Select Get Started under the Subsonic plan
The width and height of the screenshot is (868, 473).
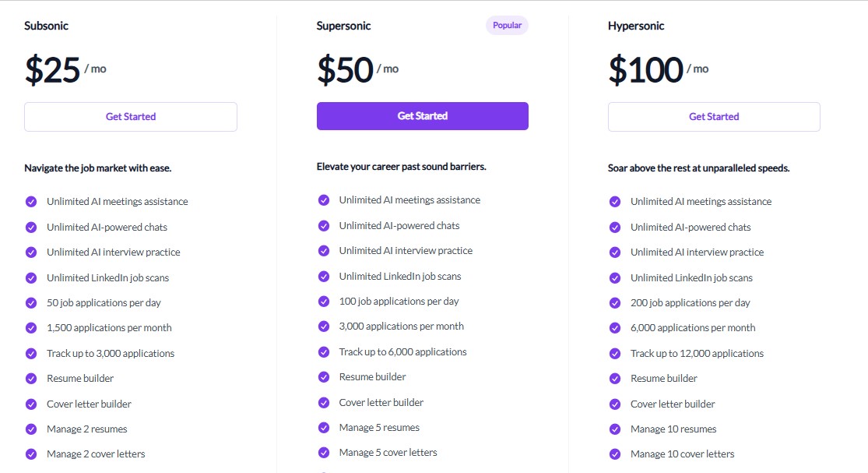click(x=130, y=116)
